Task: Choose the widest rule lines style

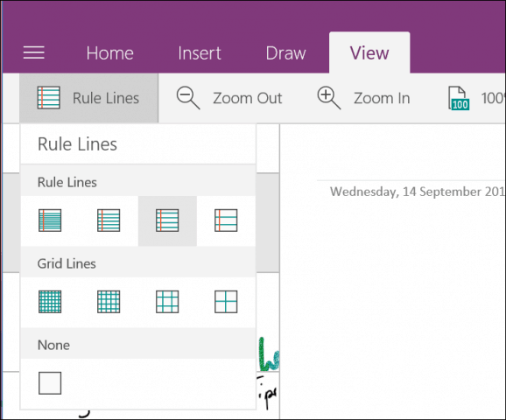Action: pyautogui.click(x=226, y=220)
